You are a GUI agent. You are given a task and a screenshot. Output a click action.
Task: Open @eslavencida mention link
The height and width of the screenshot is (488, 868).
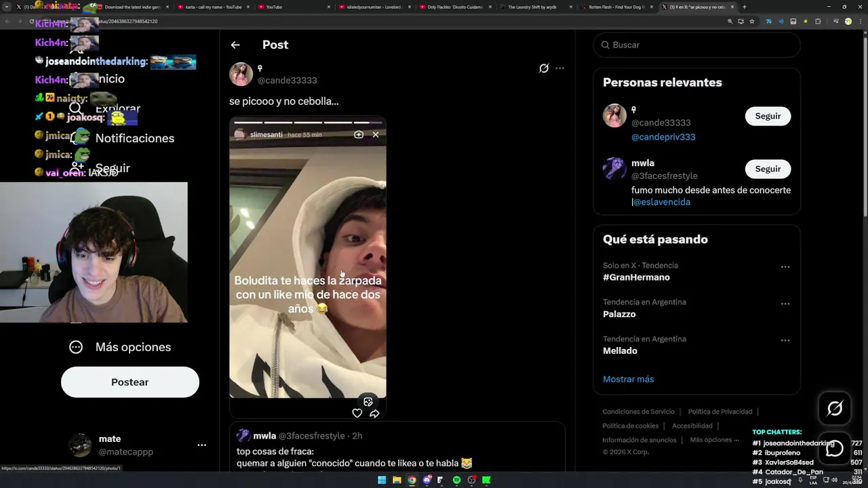tap(662, 202)
